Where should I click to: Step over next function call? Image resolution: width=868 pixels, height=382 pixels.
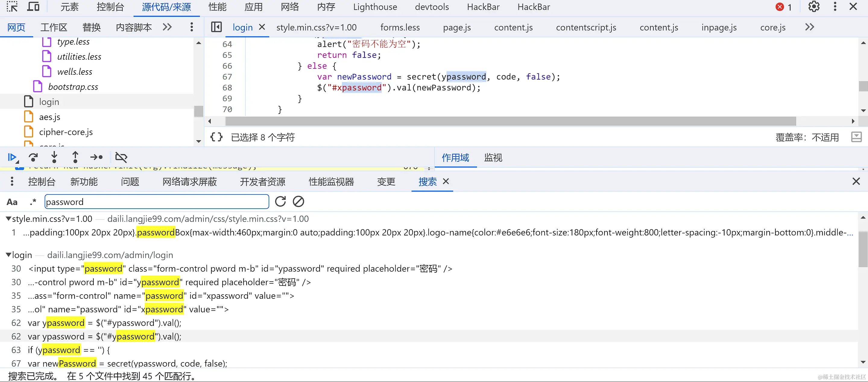33,157
